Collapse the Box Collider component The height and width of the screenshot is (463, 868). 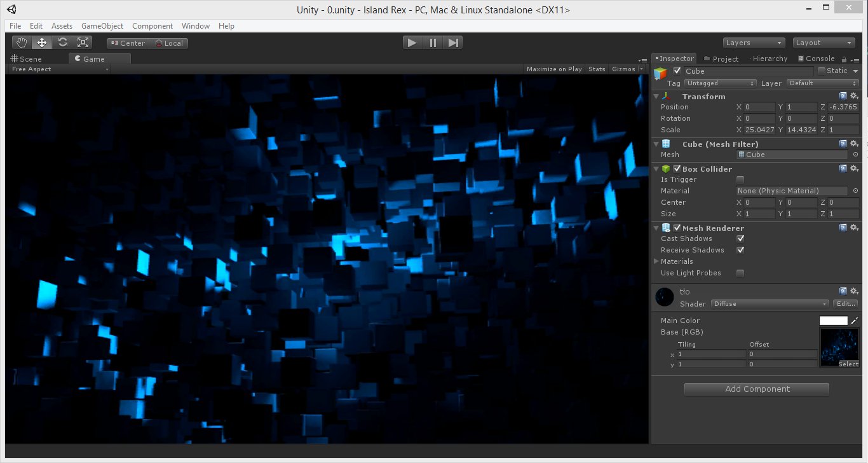click(656, 169)
